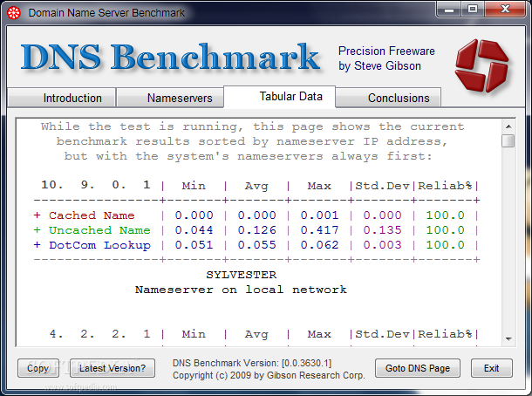This screenshot has width=532, height=396.
Task: Click 'Nameserver on local network' text
Action: pos(241,290)
